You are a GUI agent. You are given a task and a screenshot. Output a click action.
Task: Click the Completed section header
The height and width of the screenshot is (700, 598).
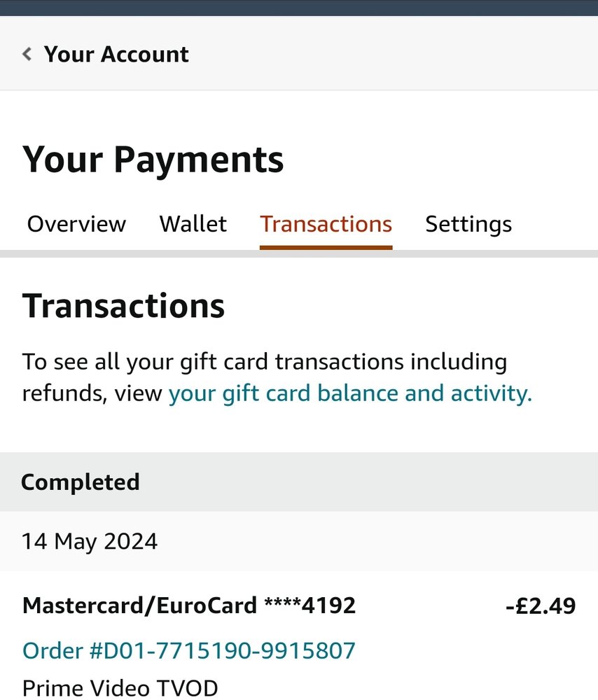(x=299, y=482)
